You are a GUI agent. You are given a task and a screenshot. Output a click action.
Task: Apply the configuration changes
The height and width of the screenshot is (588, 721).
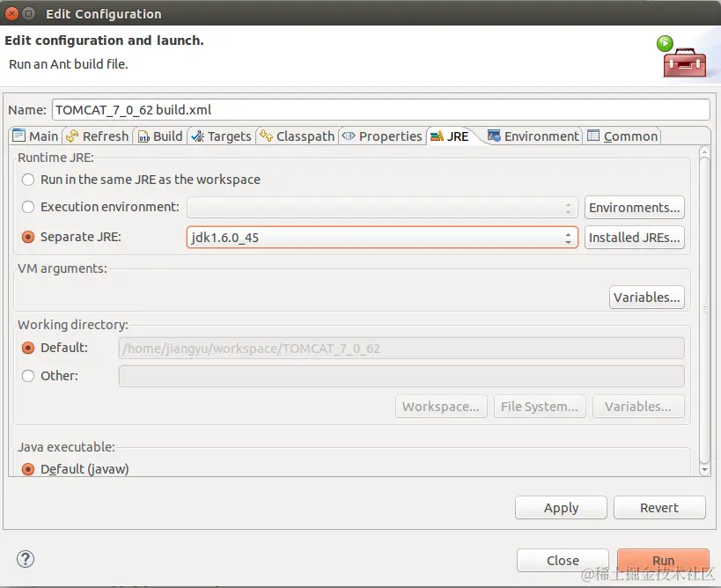coord(561,508)
